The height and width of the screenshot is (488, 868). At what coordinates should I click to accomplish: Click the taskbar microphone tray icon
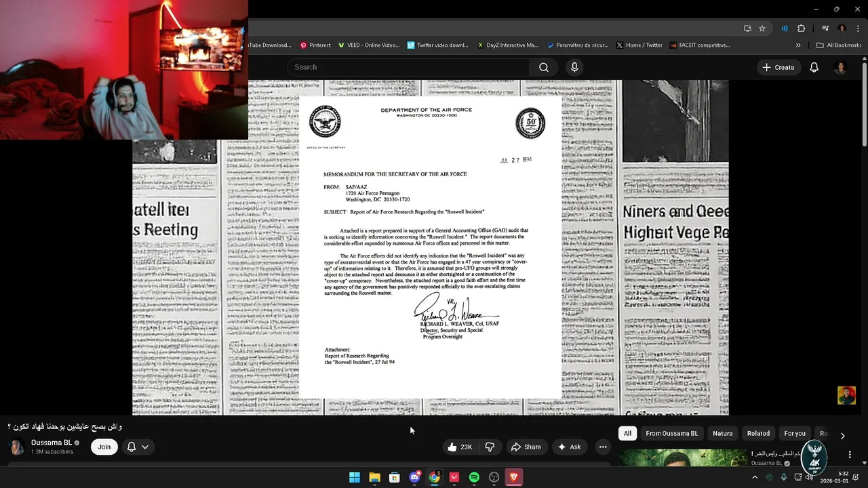(x=784, y=477)
